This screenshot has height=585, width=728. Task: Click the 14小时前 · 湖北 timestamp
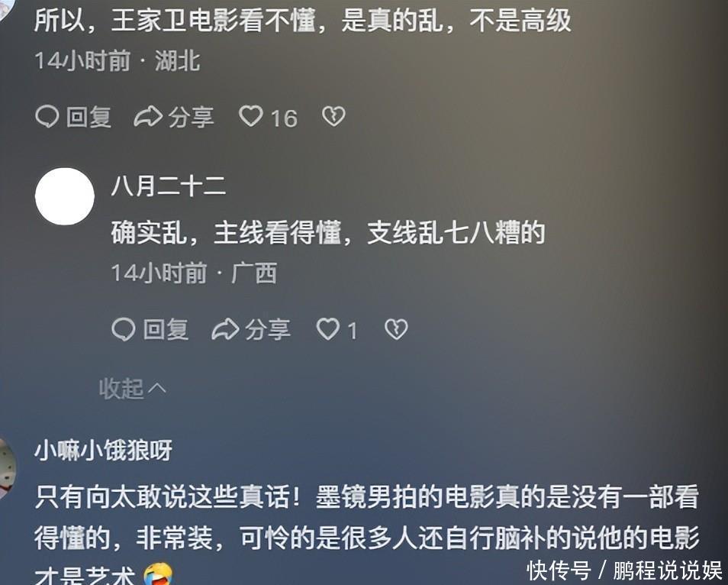118,61
